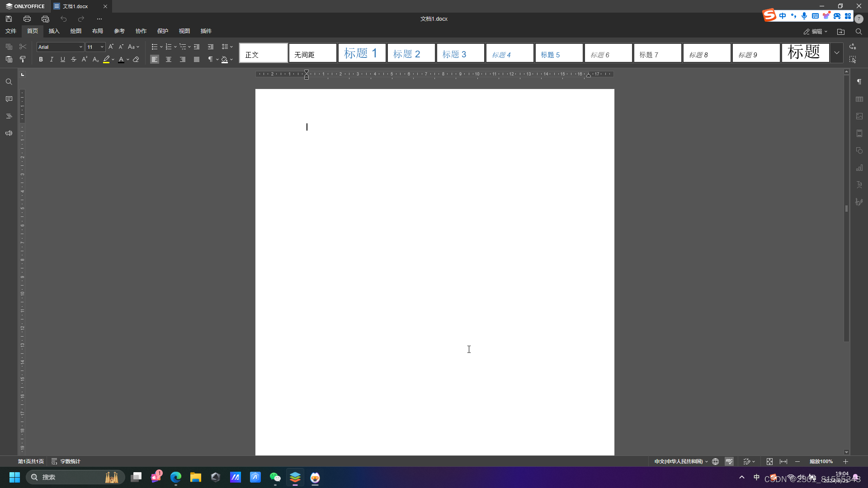Open table settings in right sidebar
The image size is (868, 488).
click(x=859, y=99)
